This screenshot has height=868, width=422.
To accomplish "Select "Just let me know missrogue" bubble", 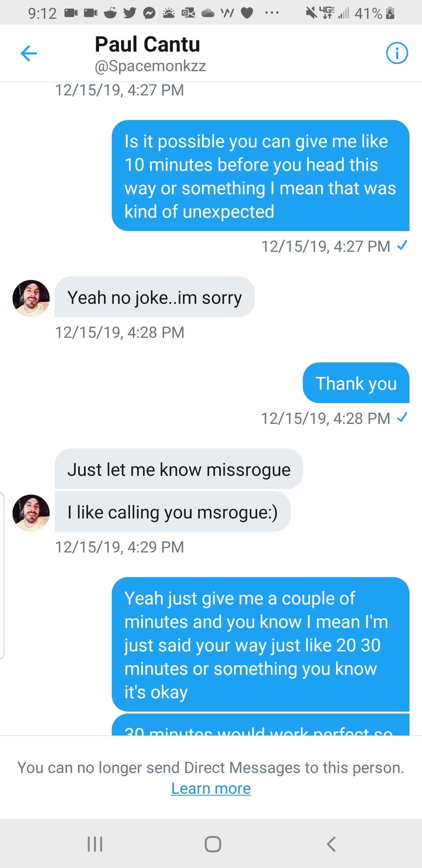I will pos(179,469).
